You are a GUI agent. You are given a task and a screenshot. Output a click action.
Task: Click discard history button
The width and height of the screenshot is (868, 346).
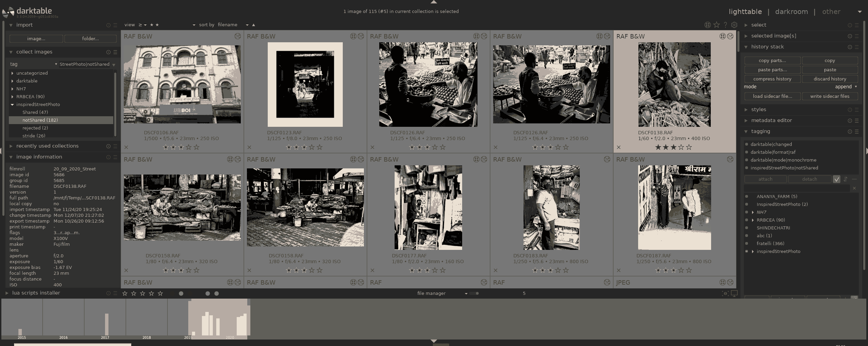[830, 79]
